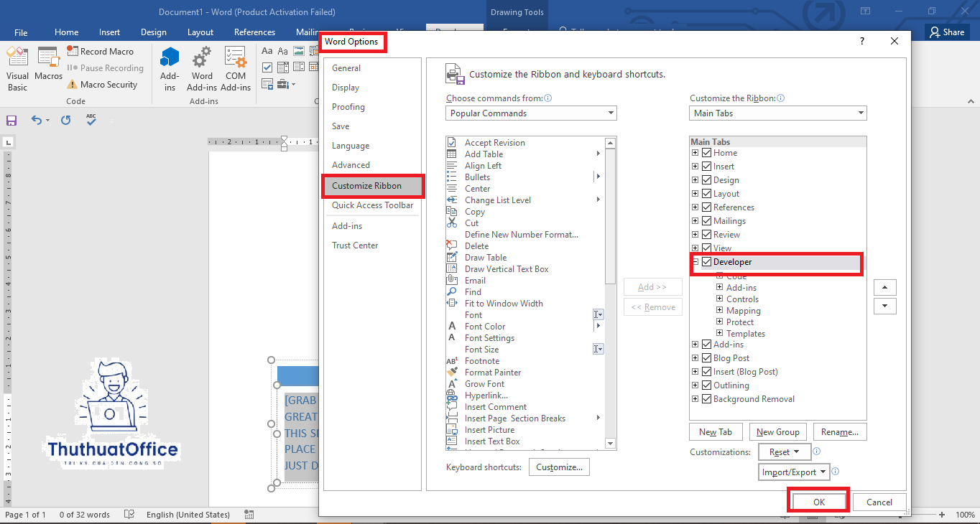
Task: Switch to the References ribbon tab
Action: [x=254, y=32]
